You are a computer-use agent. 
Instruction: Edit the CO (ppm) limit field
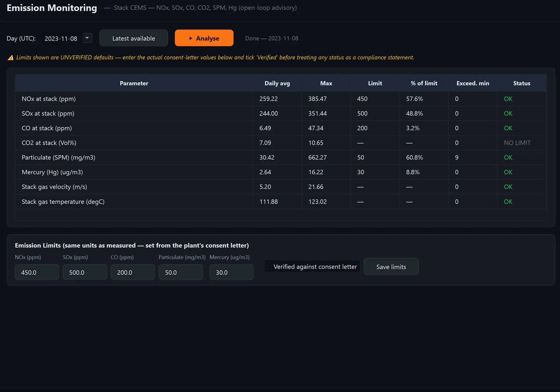(133, 272)
